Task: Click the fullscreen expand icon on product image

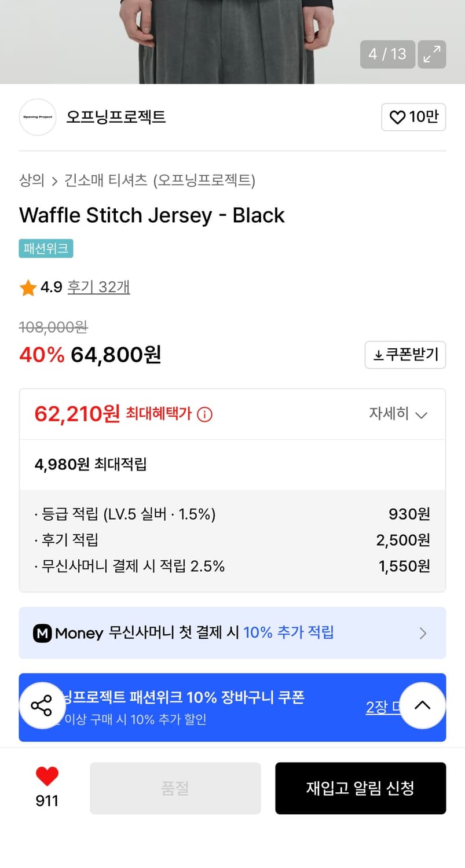Action: tap(431, 54)
